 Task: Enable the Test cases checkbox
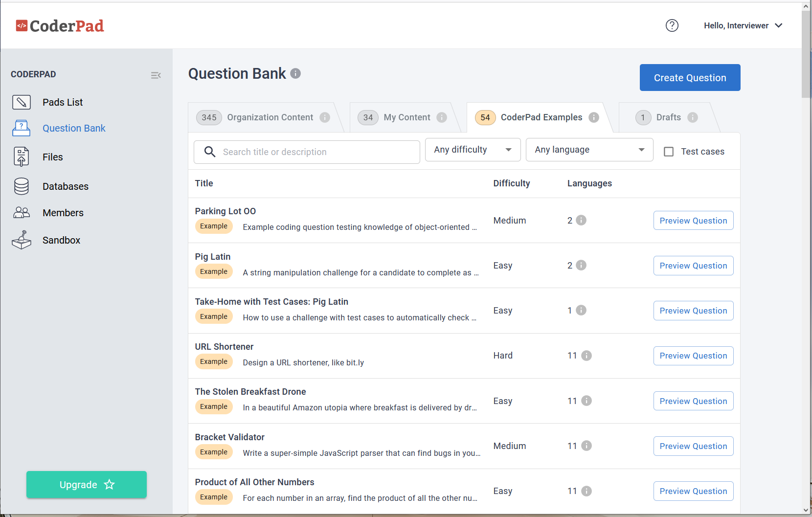[669, 152]
